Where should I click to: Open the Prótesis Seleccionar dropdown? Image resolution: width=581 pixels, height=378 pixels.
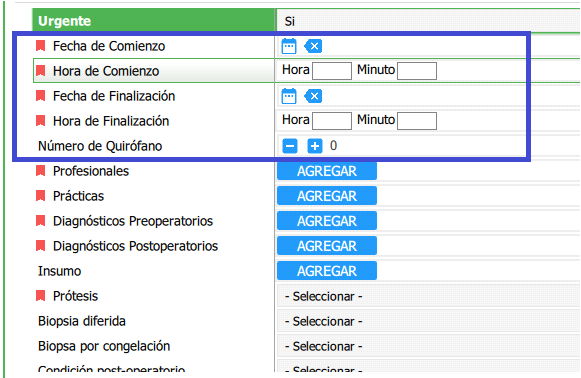[429, 296]
